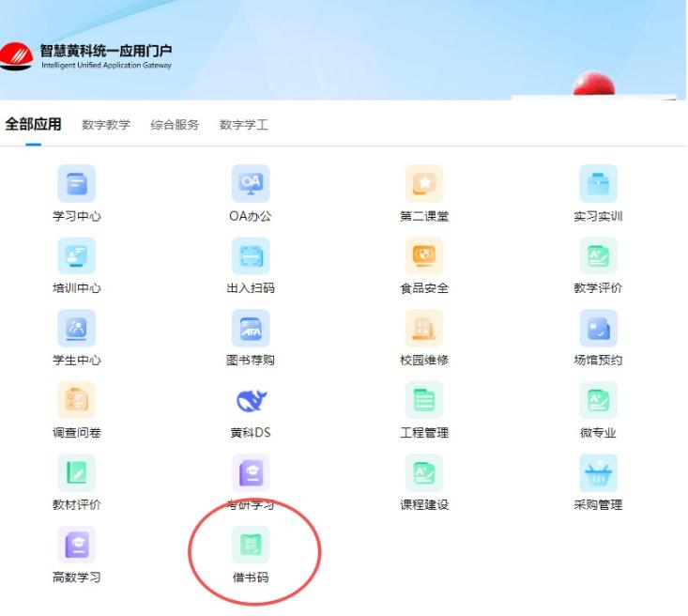Viewport: 688px width, 616px height.
Task: Switch to the 全部应用 tab
Action: 33,125
